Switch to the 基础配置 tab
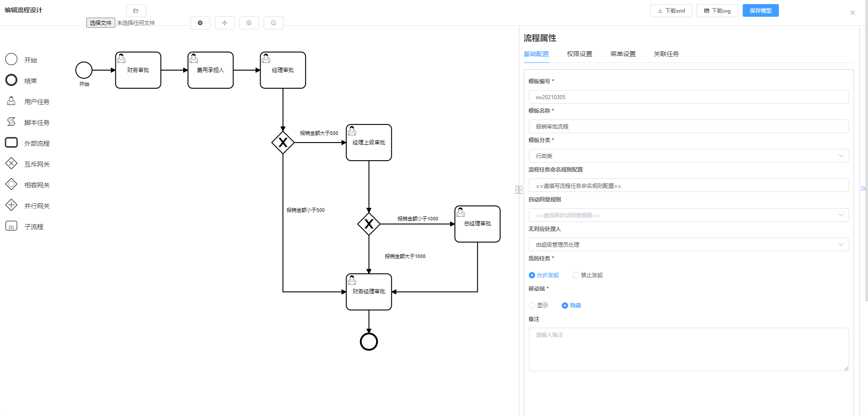The width and height of the screenshot is (868, 416). [x=536, y=54]
